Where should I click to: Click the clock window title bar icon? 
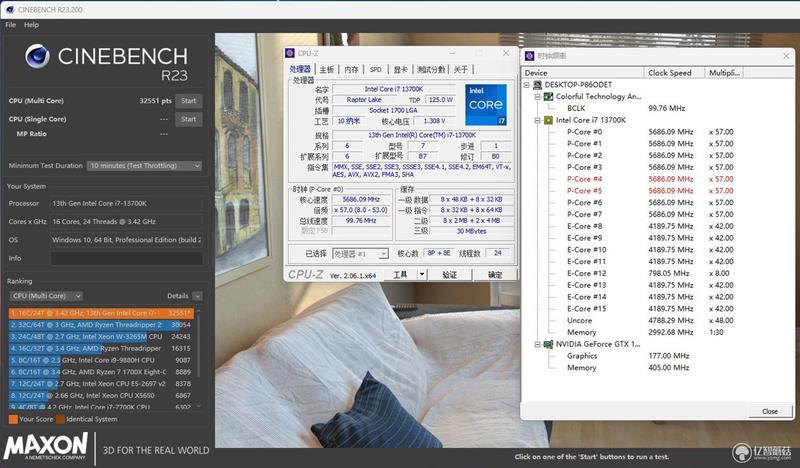click(x=530, y=56)
